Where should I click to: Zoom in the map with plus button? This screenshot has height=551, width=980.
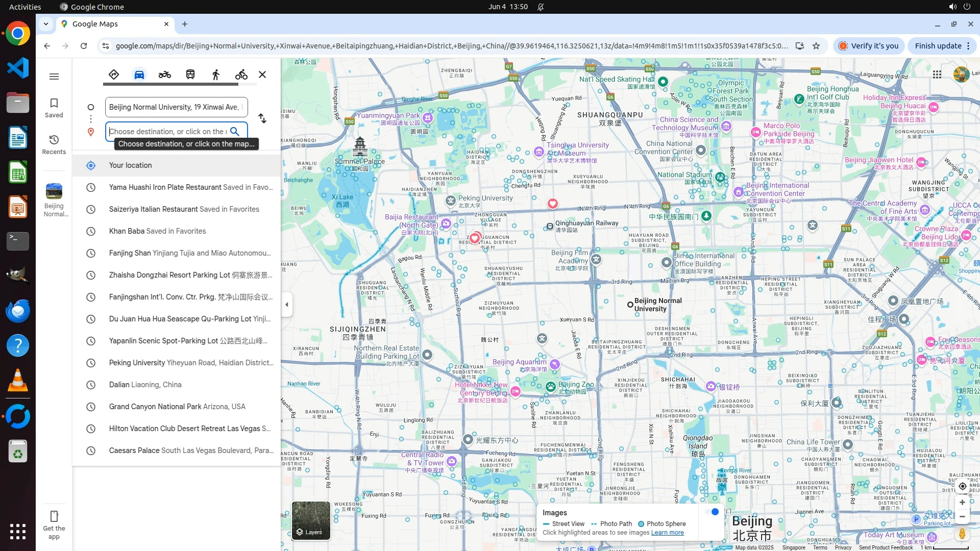(962, 502)
